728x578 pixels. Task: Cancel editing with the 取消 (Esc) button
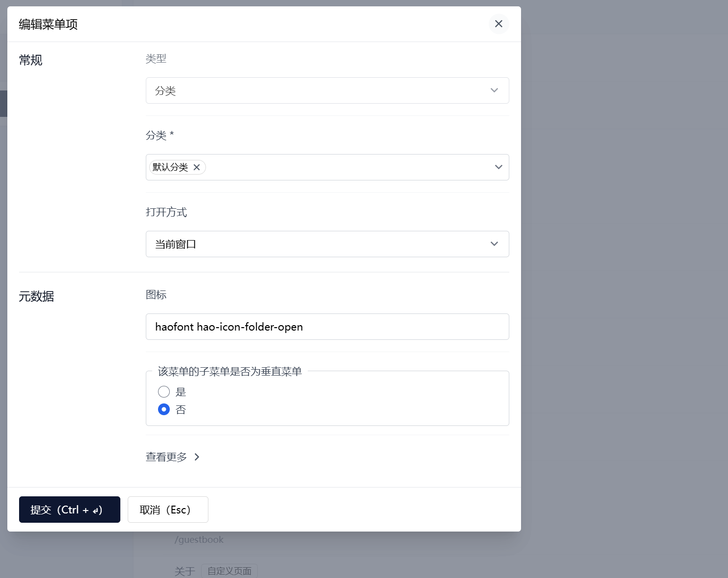point(168,510)
